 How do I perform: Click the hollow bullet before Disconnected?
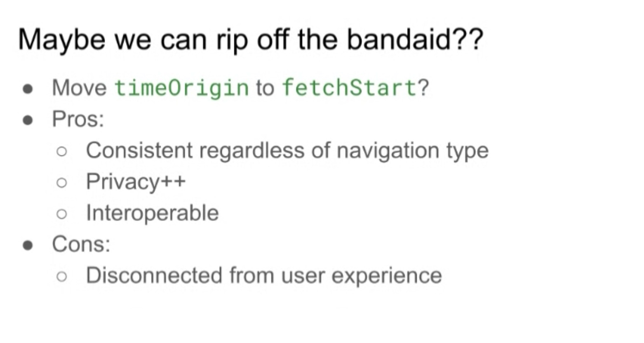61,277
